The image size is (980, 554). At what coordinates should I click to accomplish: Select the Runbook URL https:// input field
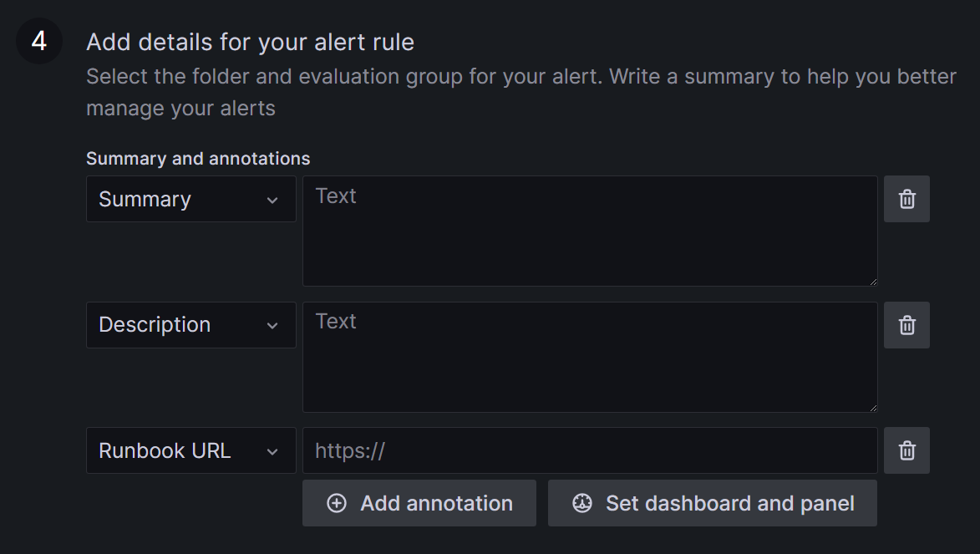589,450
